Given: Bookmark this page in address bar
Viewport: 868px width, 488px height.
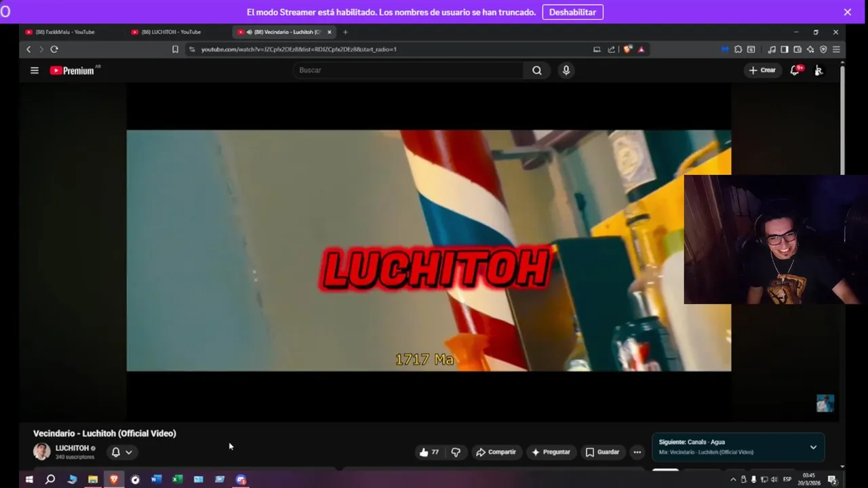Looking at the screenshot, I should (175, 49).
